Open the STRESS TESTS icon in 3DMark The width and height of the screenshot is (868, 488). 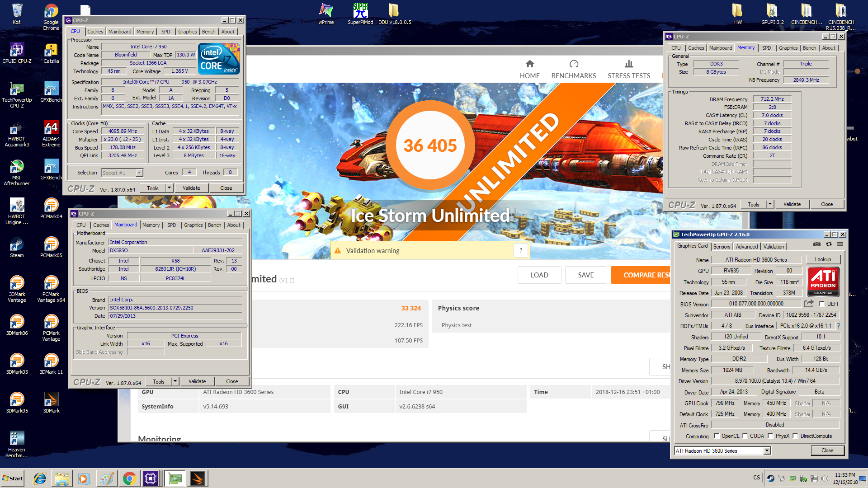coord(629,64)
